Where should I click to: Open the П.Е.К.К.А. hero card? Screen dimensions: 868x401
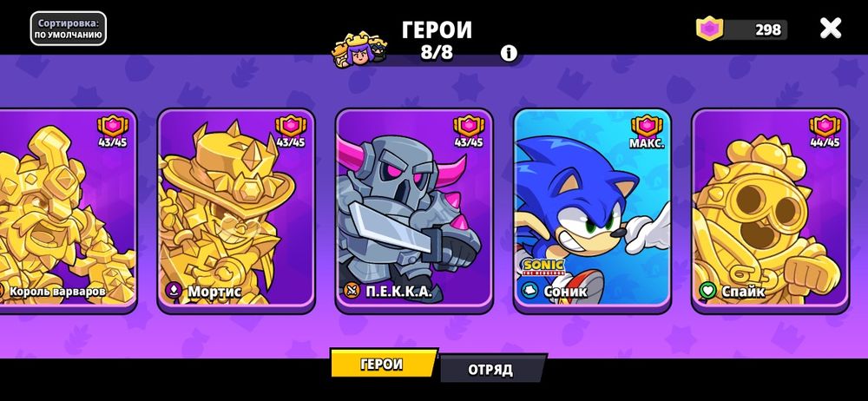[414, 208]
